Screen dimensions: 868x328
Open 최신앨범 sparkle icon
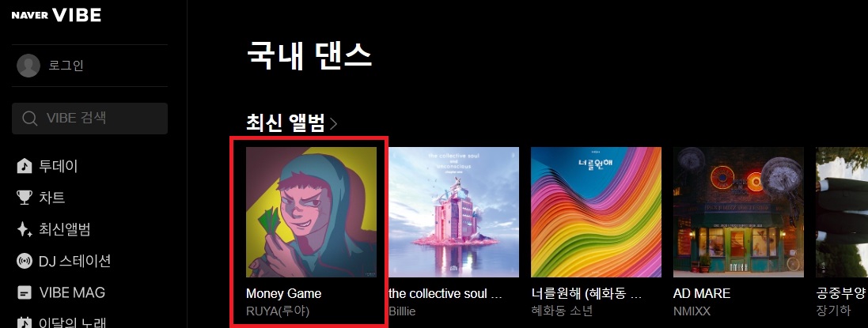tap(25, 229)
